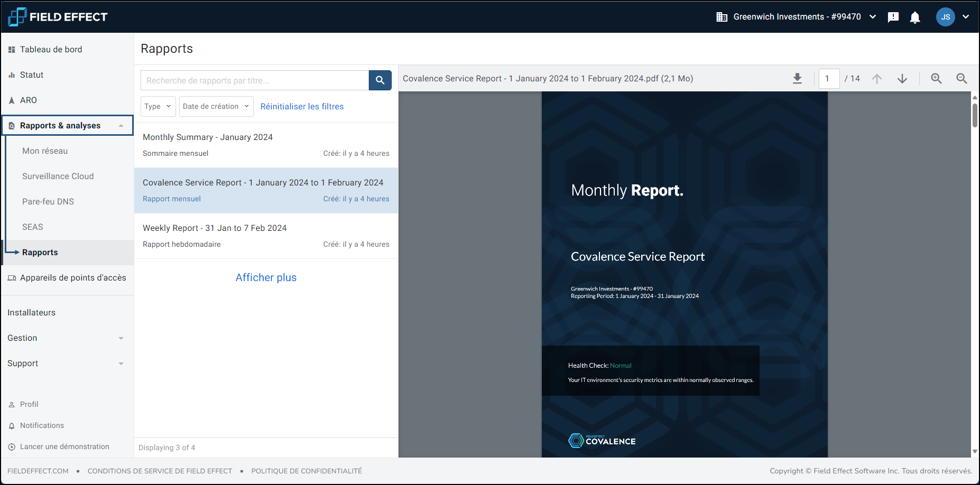
Task: Click the Lancer une démonstration play icon
Action: click(x=12, y=447)
